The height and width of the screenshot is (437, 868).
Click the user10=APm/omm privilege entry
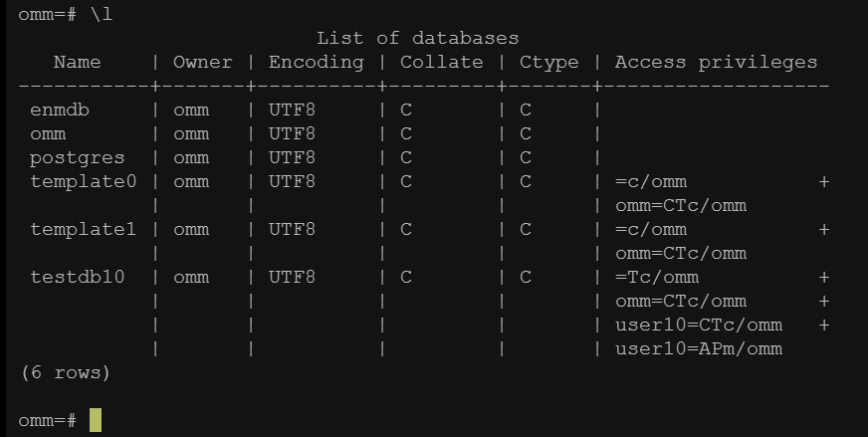click(x=698, y=348)
